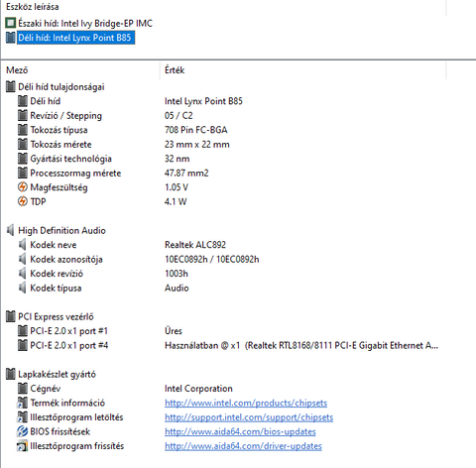
Task: Select the '23 mm x 22 mm' value
Action: point(197,144)
